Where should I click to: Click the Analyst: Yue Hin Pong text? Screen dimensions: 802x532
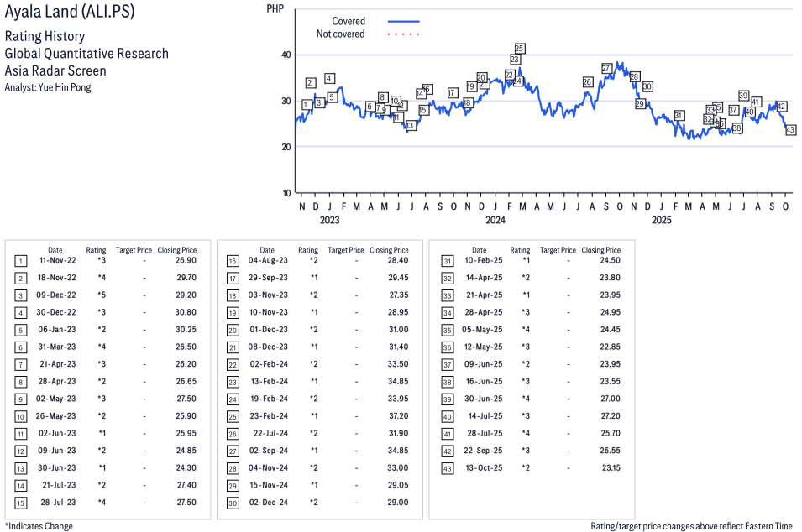[48, 87]
